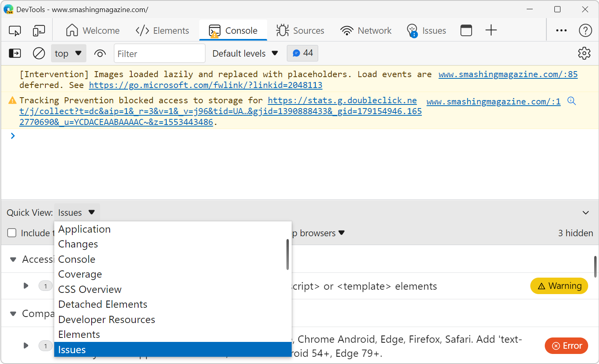The width and height of the screenshot is (599, 364).
Task: Open the DevTools help menu
Action: (585, 30)
